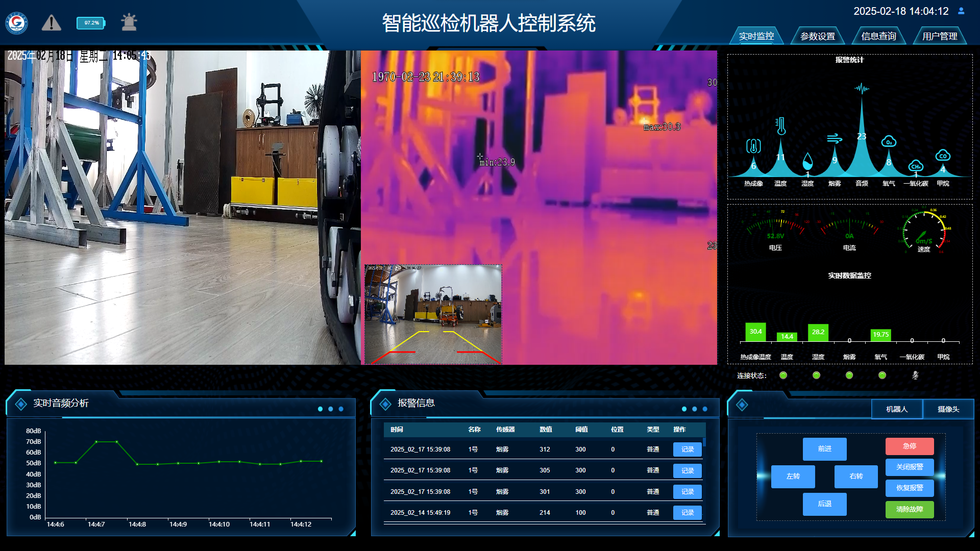Select the thermometer icon above count 11
The width and height of the screenshot is (980, 551).
click(780, 126)
